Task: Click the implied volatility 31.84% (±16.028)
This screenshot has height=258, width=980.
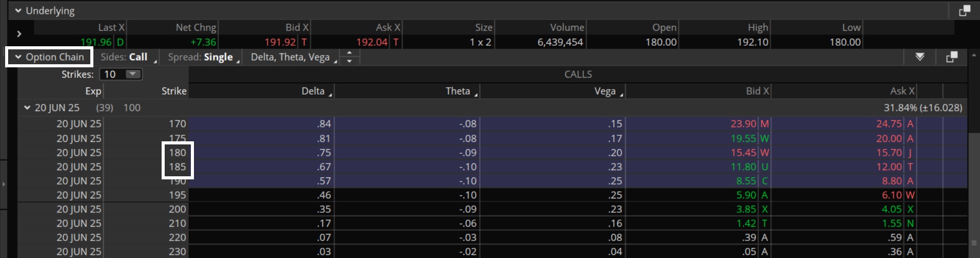Action: click(x=923, y=108)
